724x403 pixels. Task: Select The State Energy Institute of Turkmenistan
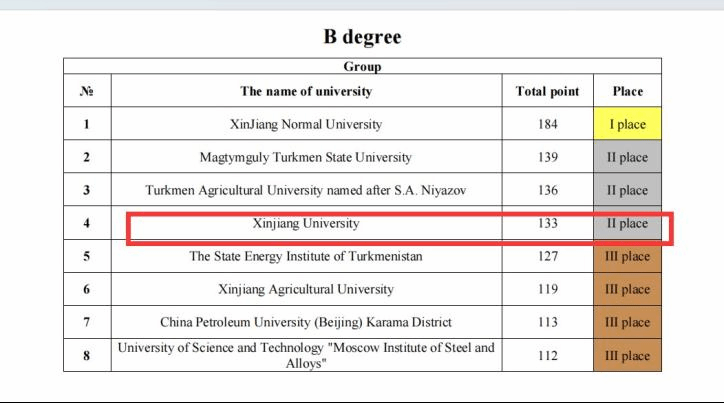coord(306,256)
